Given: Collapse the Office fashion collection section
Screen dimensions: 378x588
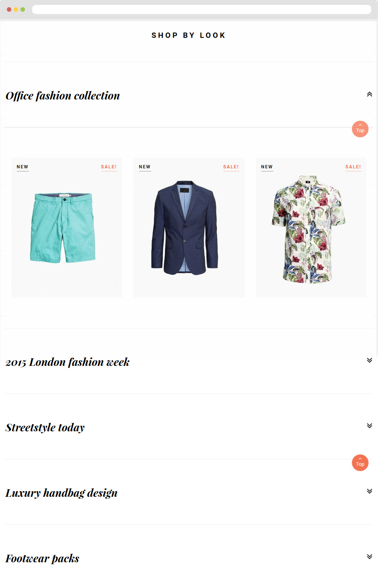Looking at the screenshot, I should [x=369, y=94].
